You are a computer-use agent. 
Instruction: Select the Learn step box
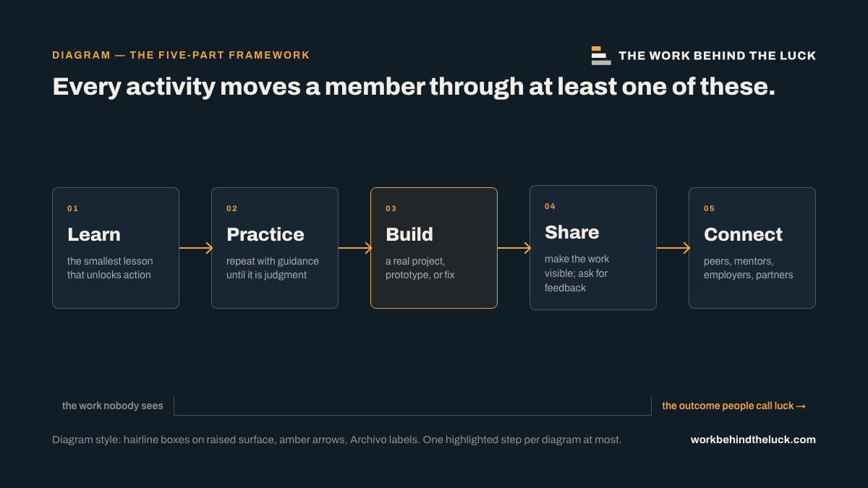coord(116,248)
